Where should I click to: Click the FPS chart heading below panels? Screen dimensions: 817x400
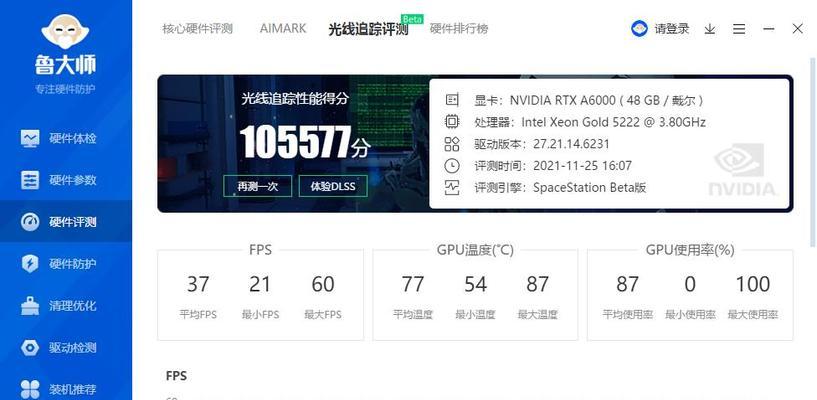pyautogui.click(x=176, y=376)
